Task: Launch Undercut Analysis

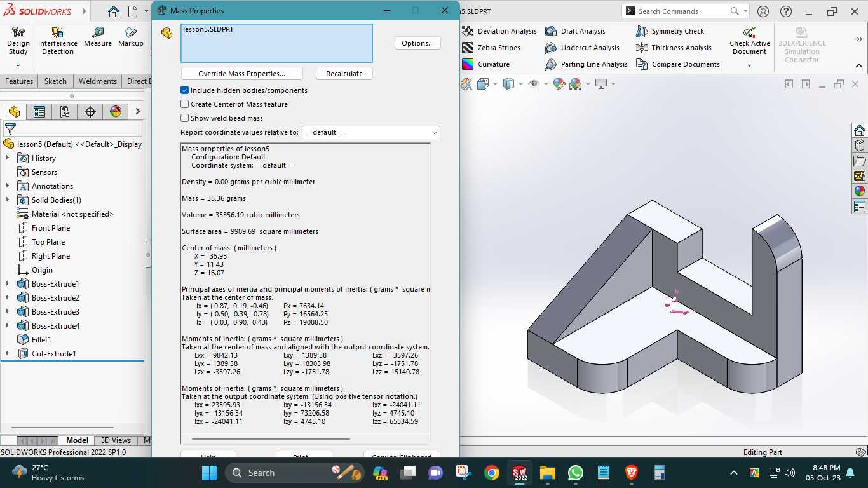Action: [x=582, y=48]
